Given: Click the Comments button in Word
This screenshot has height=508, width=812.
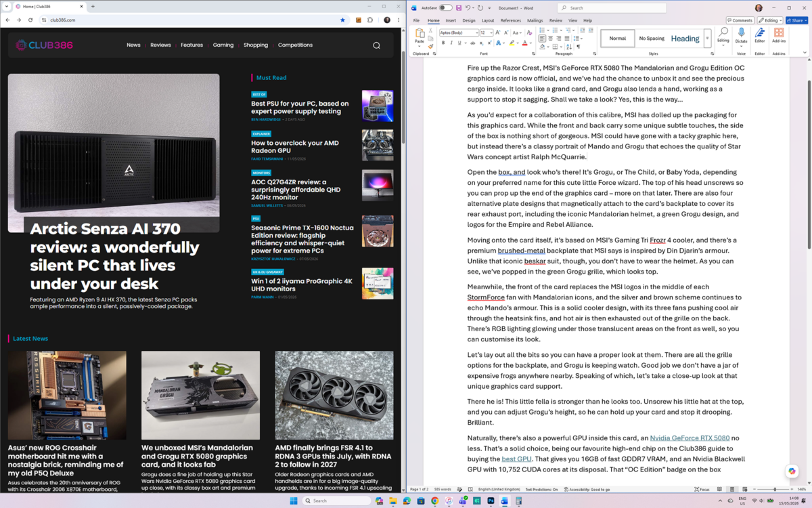Looking at the screenshot, I should coord(740,20).
